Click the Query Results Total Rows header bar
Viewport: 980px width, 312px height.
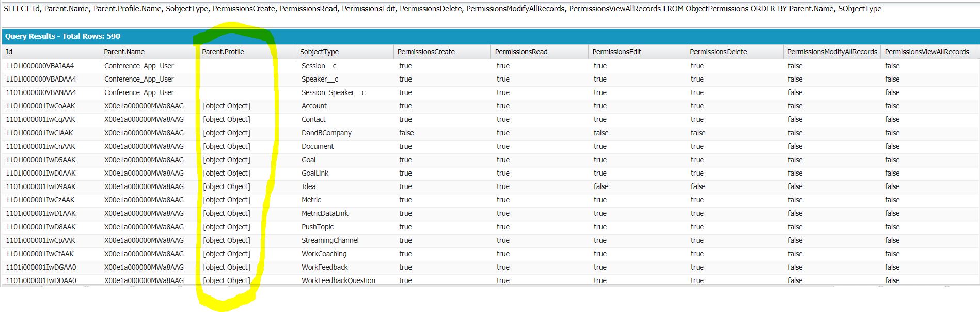point(489,36)
